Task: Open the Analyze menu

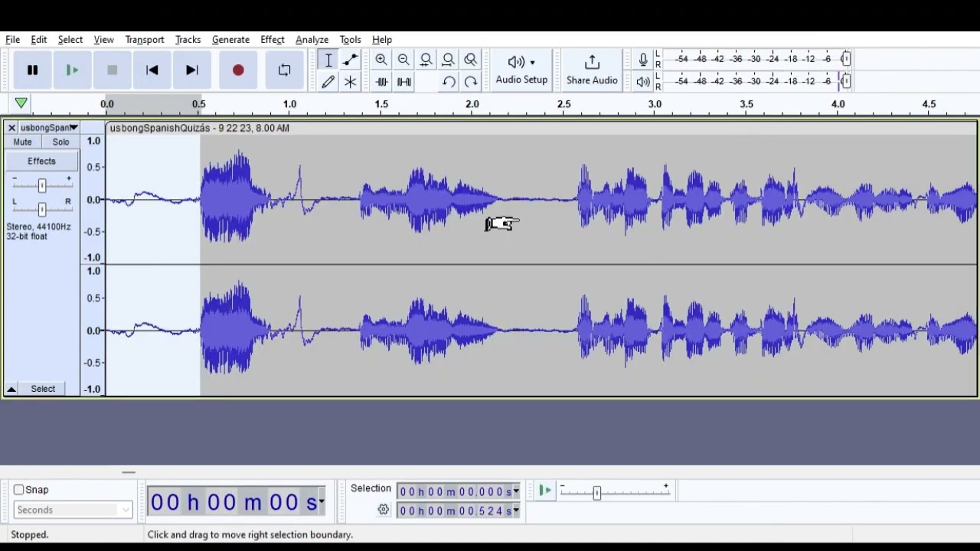Action: coord(312,40)
